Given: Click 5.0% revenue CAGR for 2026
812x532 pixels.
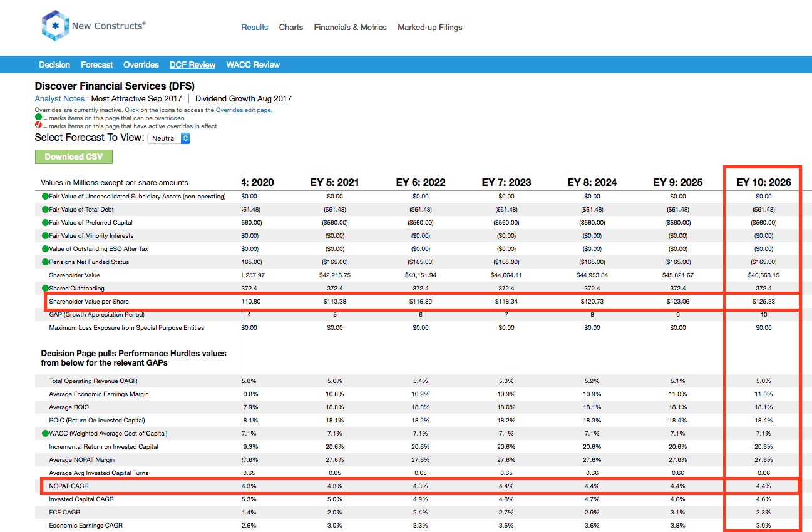Looking at the screenshot, I should point(764,381).
